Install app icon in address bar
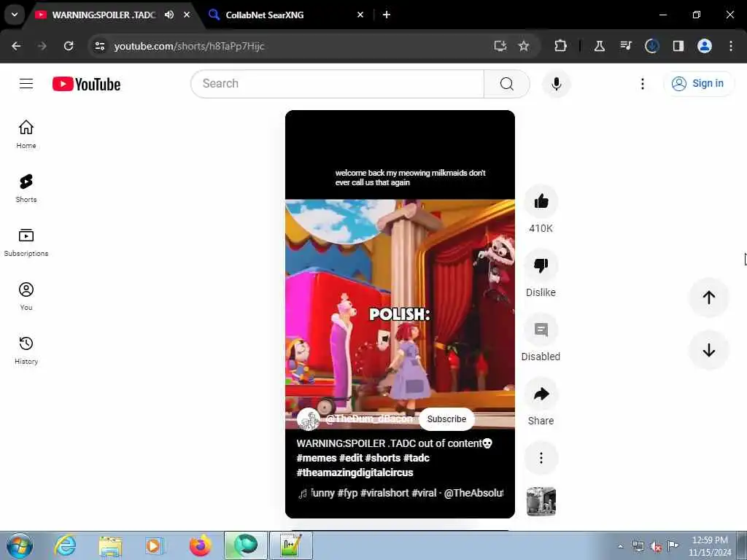This screenshot has height=560, width=747. coord(500,46)
